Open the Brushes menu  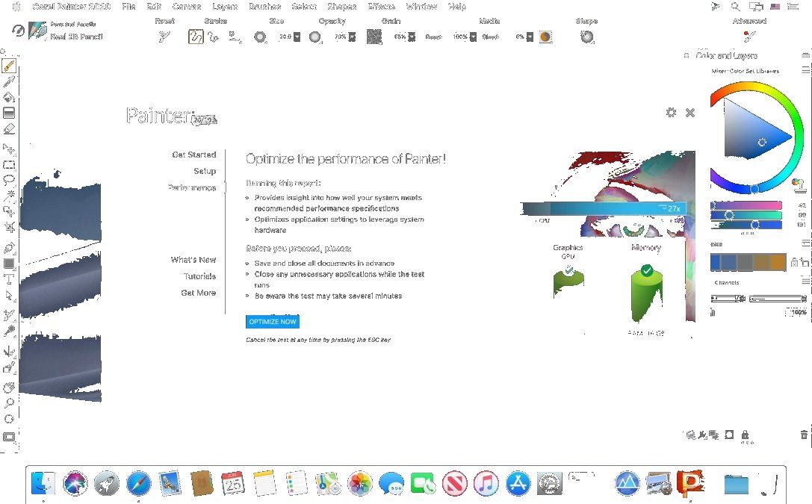tap(264, 6)
